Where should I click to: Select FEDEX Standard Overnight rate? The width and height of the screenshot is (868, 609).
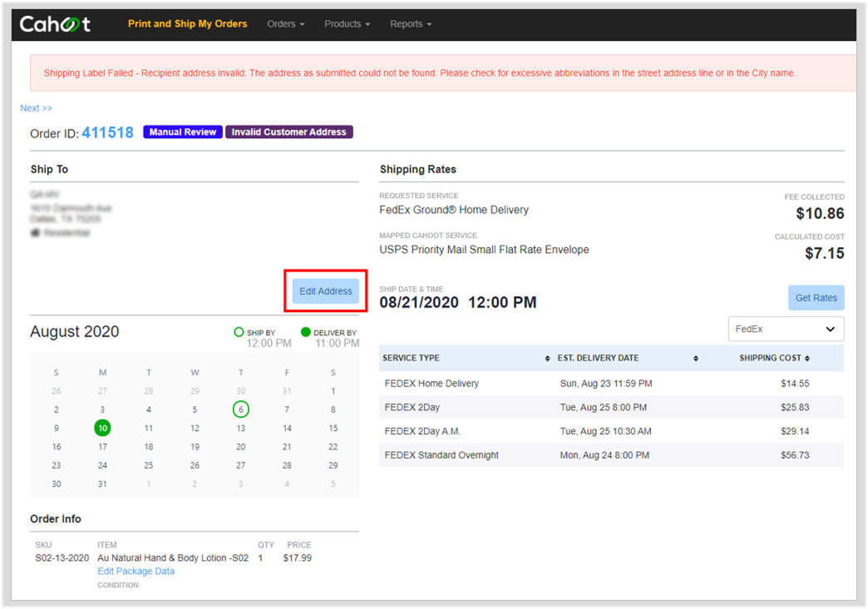pos(611,455)
